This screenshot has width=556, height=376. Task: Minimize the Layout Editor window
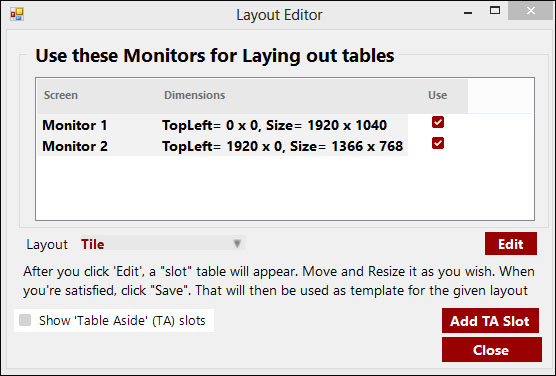[468, 12]
